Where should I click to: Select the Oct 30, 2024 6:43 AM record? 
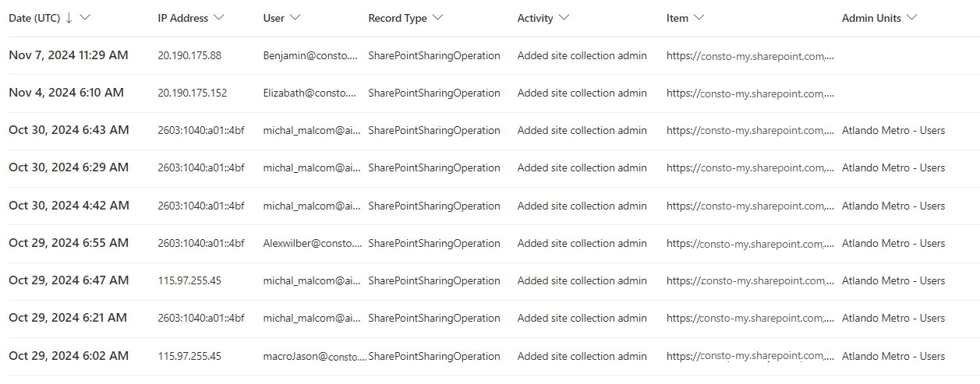pyautogui.click(x=69, y=130)
